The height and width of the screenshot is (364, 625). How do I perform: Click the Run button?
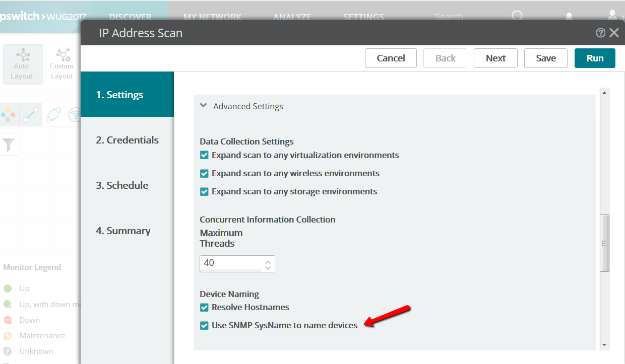pos(595,58)
